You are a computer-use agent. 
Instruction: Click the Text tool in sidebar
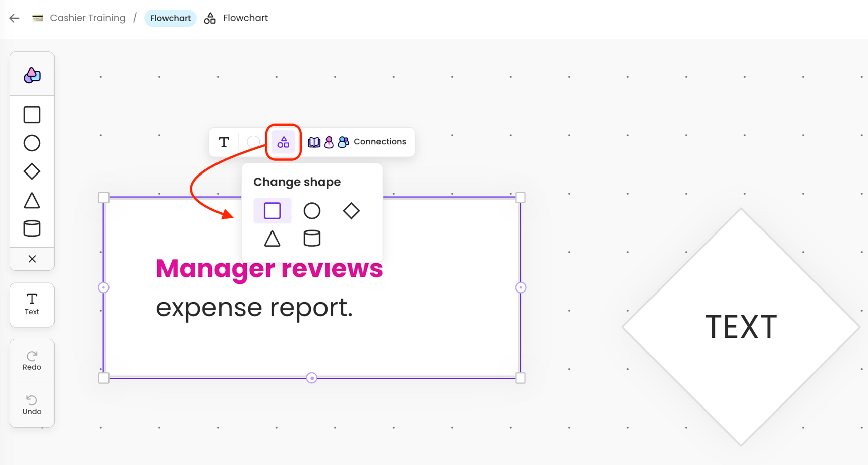[x=32, y=304]
